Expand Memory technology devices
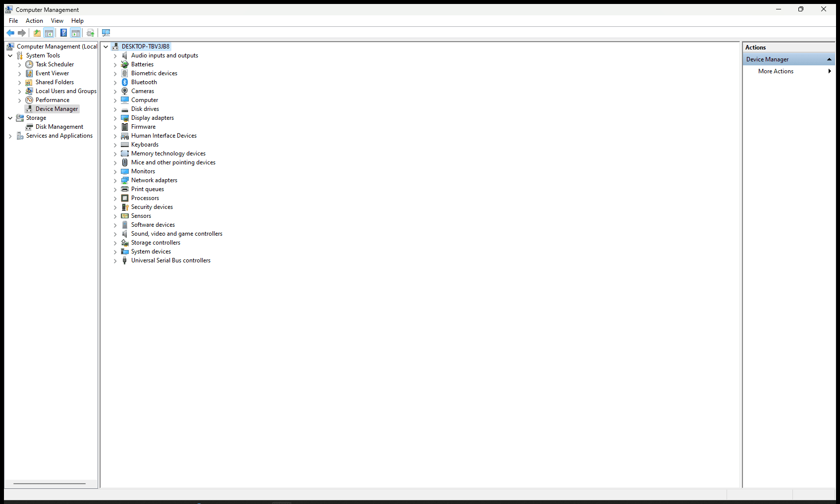This screenshot has width=840, height=504. [x=115, y=153]
